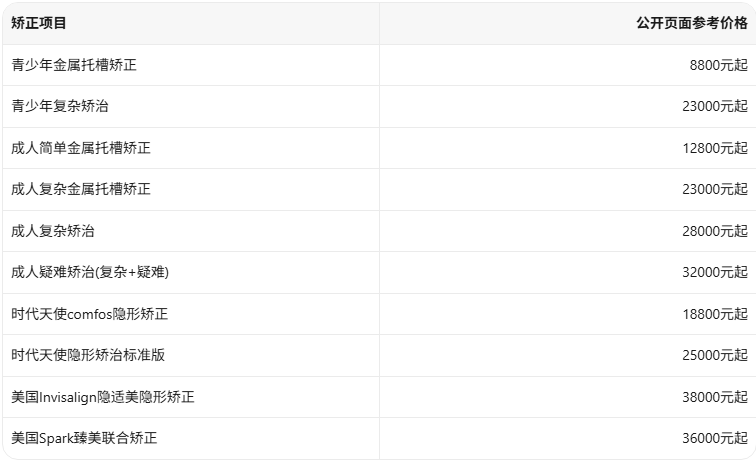Click the 美国Spark臻美联合矫正 entry
Image resolution: width=756 pixels, height=462 pixels.
coord(84,438)
